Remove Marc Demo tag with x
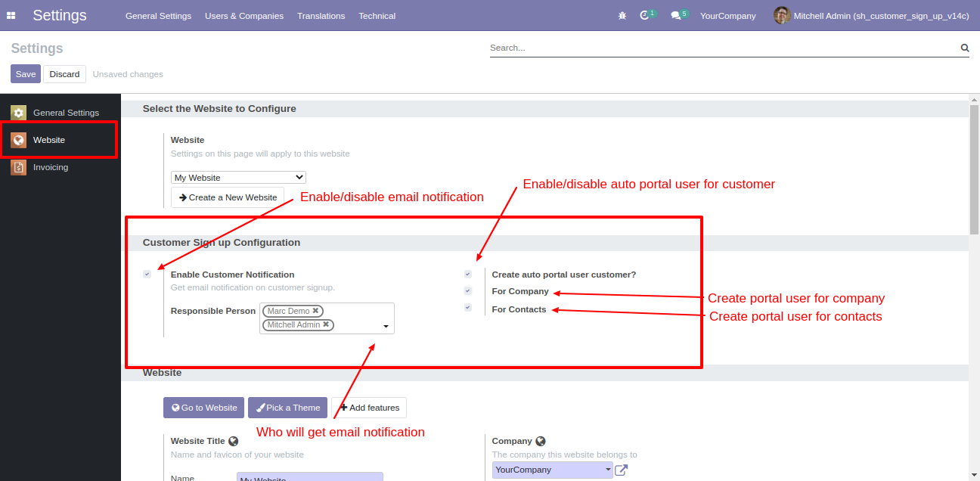 coord(315,311)
